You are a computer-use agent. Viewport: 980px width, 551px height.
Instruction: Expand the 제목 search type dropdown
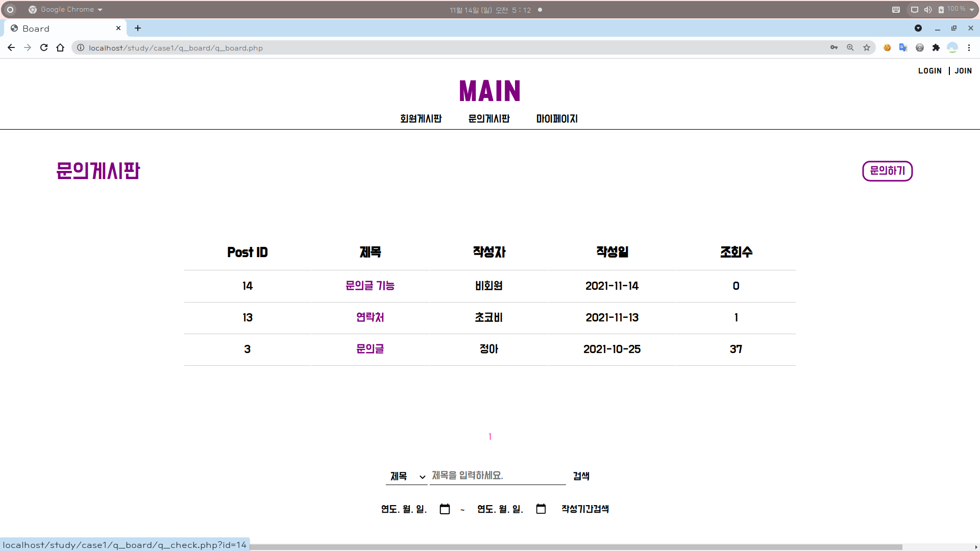(x=407, y=477)
